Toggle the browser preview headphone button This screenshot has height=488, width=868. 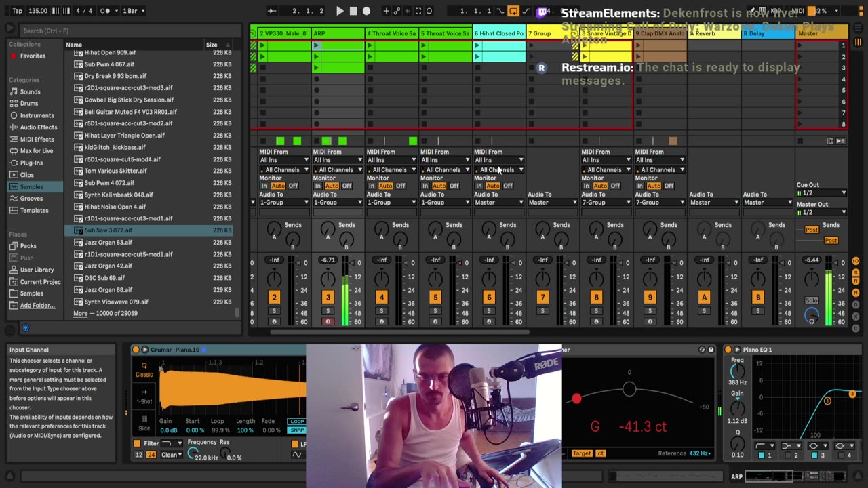26,328
